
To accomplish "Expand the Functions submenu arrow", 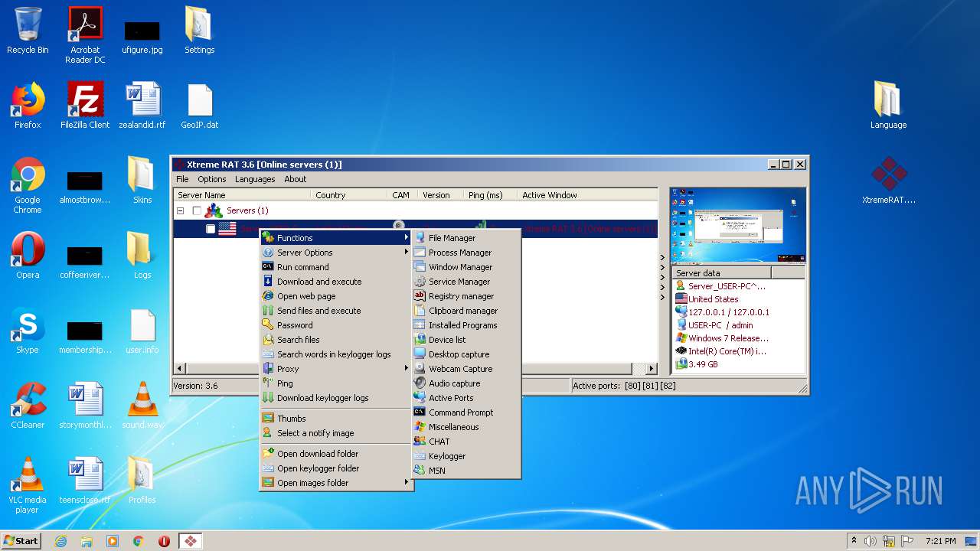I will [x=407, y=238].
